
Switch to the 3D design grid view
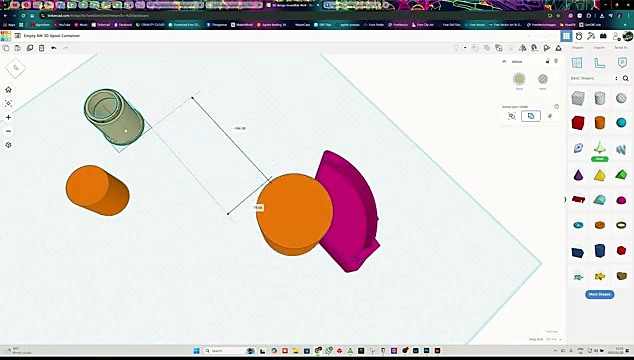pos(566,36)
